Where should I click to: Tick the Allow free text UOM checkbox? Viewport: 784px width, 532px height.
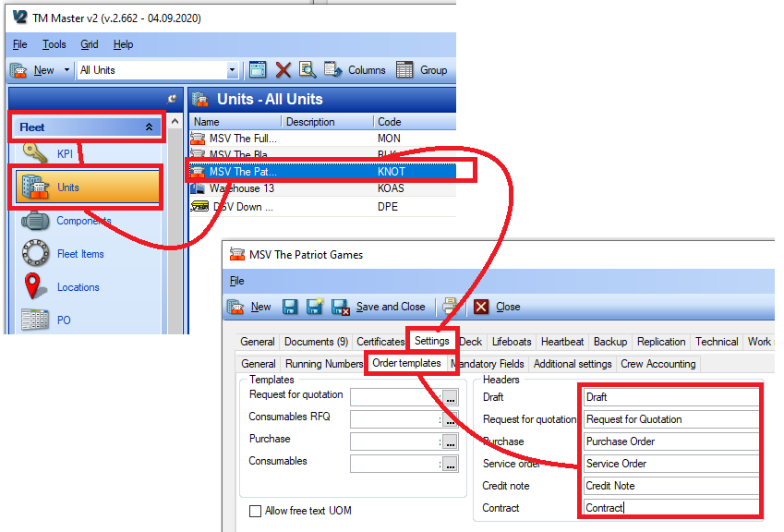(x=255, y=511)
